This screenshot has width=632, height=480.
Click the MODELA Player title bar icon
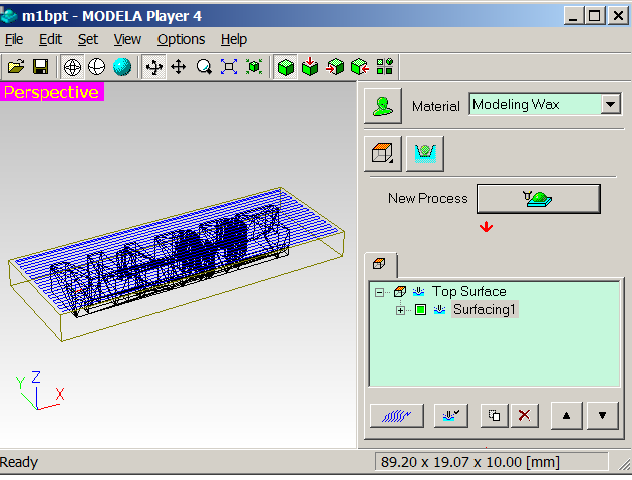click(x=9, y=15)
